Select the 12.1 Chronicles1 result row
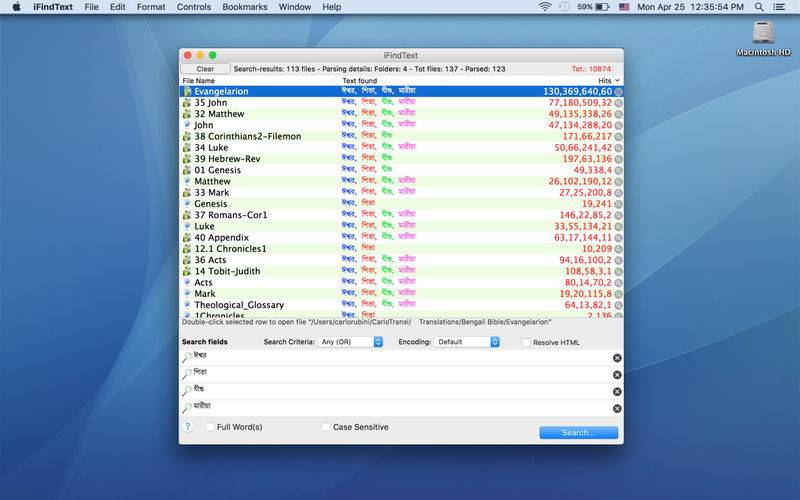Image resolution: width=800 pixels, height=500 pixels. 402,248
